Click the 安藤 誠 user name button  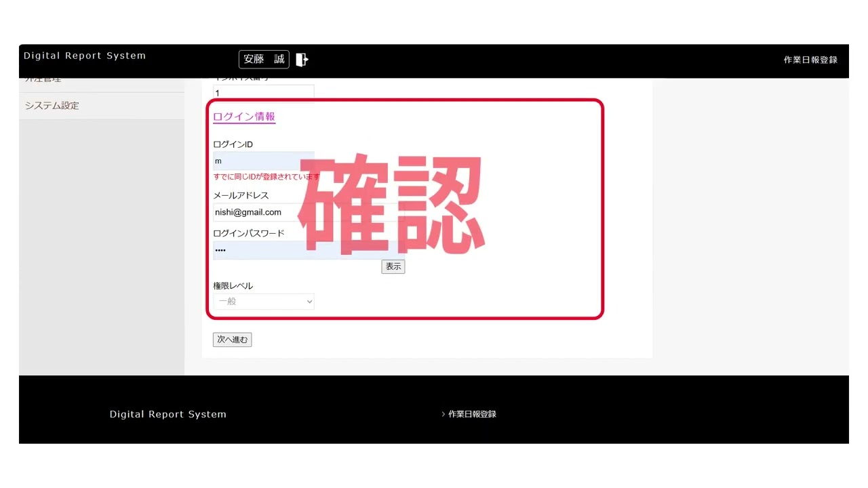click(x=264, y=60)
